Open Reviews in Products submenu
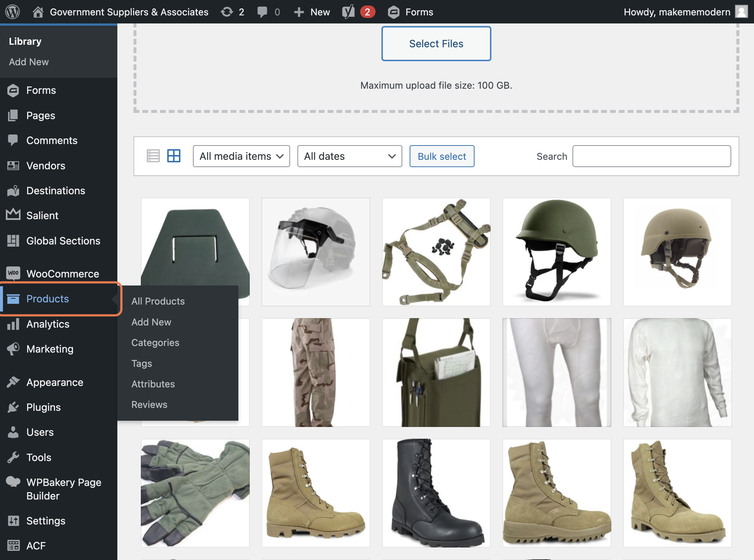The image size is (754, 560). click(149, 405)
